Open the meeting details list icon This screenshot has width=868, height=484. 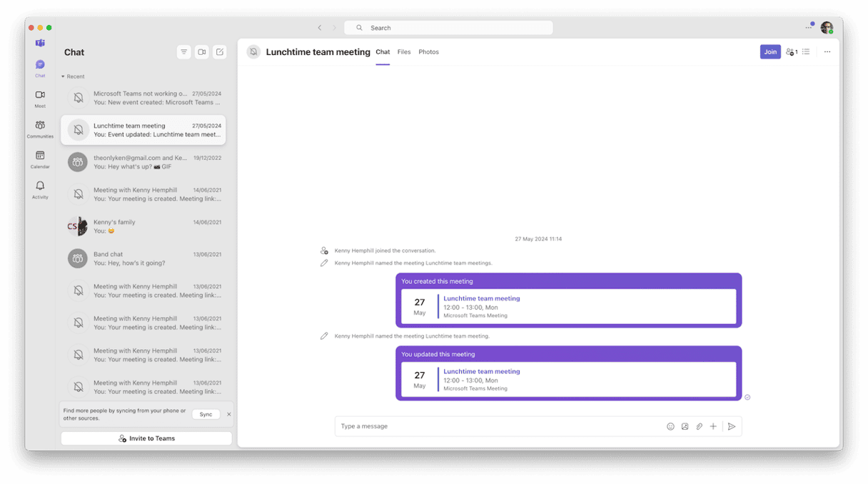806,52
